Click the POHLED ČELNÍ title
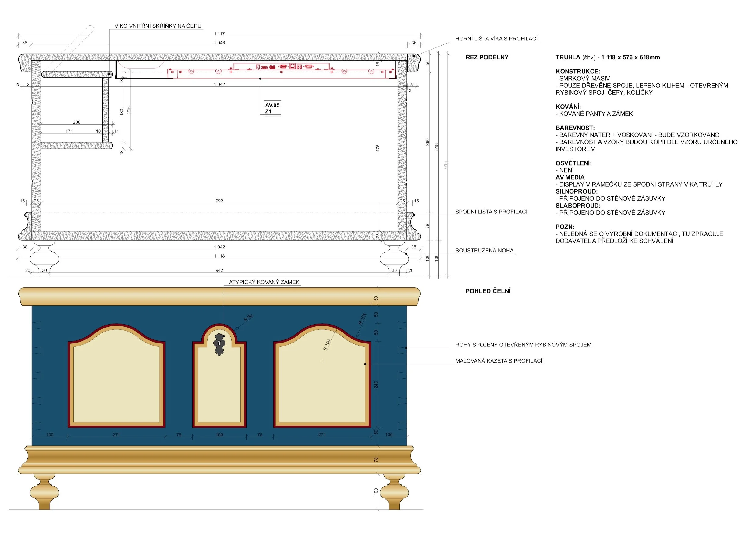756x534 pixels. coord(488,291)
